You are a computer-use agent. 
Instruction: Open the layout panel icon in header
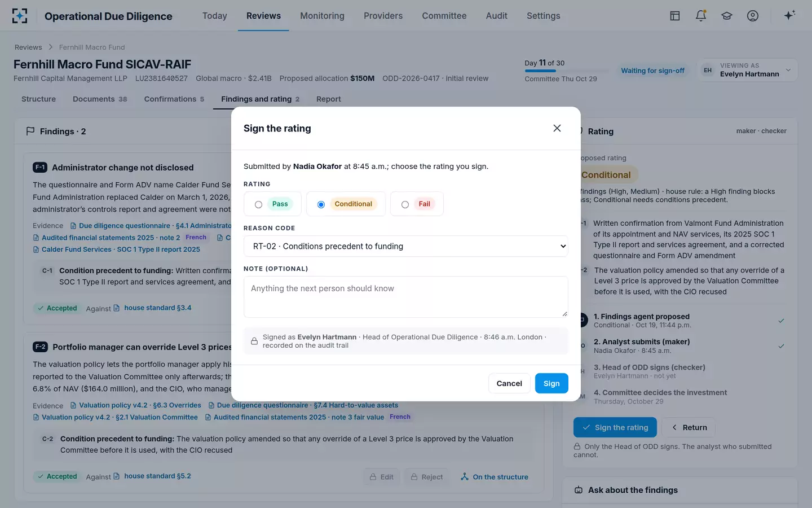pos(675,16)
